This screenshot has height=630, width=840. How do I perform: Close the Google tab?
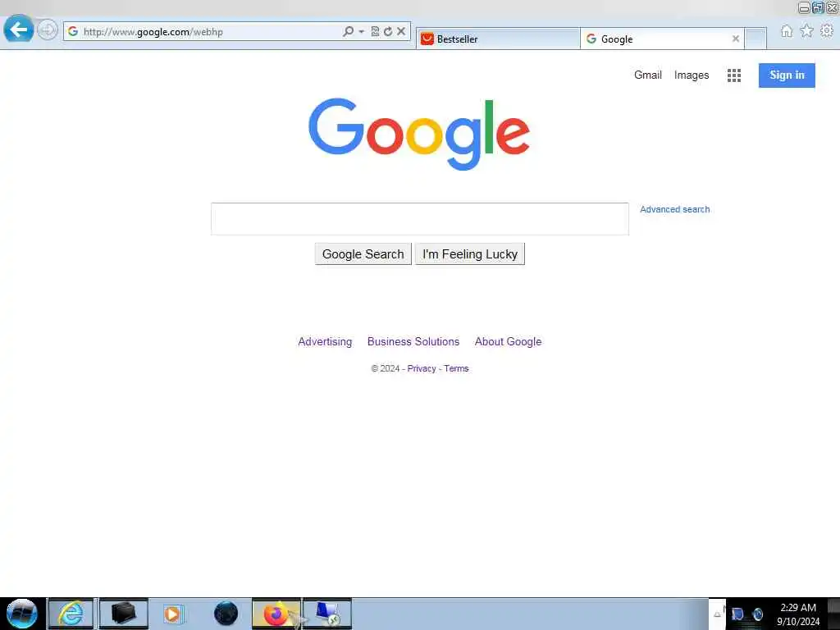(736, 39)
